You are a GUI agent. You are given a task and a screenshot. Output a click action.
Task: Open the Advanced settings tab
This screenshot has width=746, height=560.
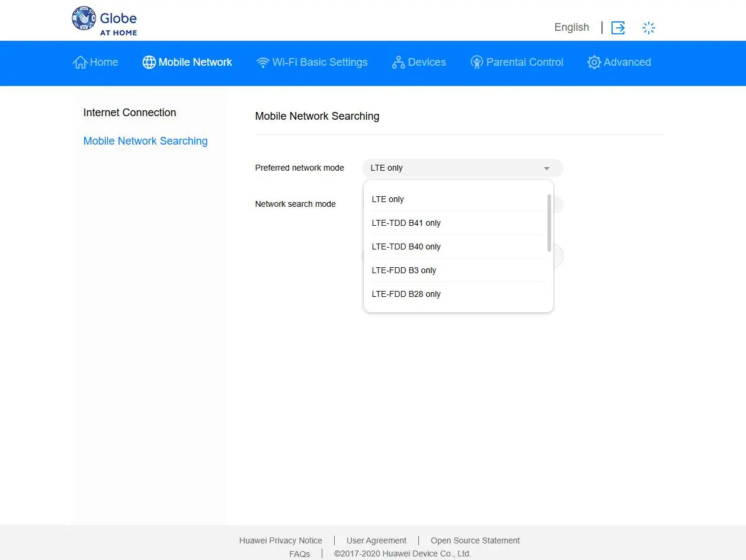click(619, 62)
